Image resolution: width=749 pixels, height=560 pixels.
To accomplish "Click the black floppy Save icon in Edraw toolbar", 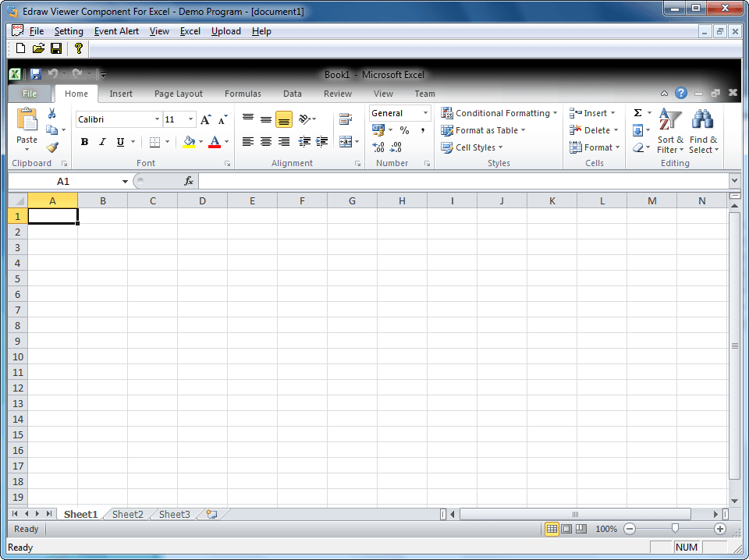I will pos(56,48).
